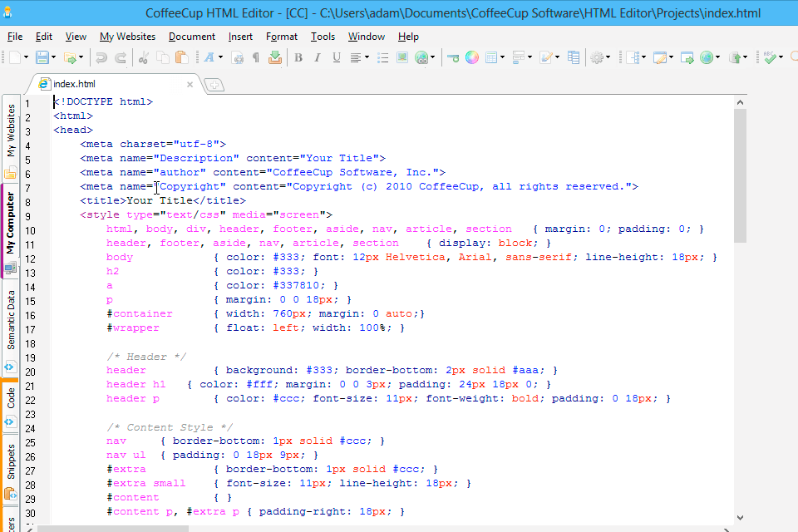Cut selection with the scissors icon
The width and height of the screenshot is (798, 532).
click(144, 57)
